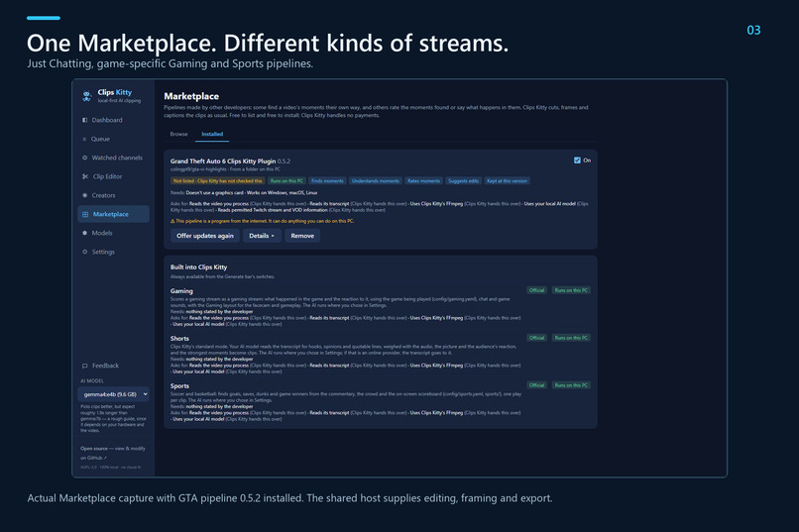Image resolution: width=799 pixels, height=532 pixels.
Task: Click the Feedback speech bubble icon
Action: pos(84,366)
